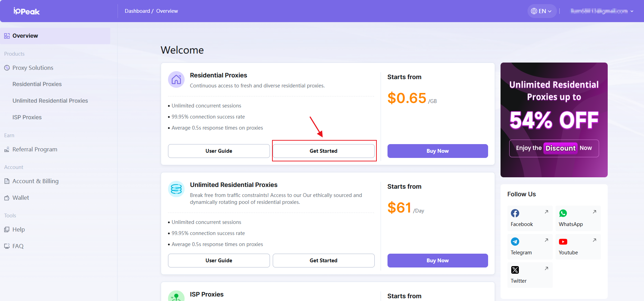
Task: Open the WhatsApp social link icon
Action: [x=563, y=213]
